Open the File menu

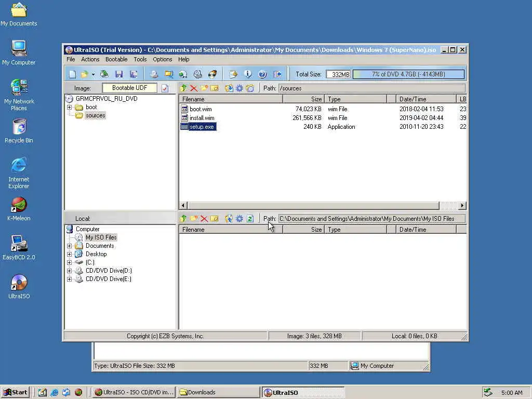71,59
